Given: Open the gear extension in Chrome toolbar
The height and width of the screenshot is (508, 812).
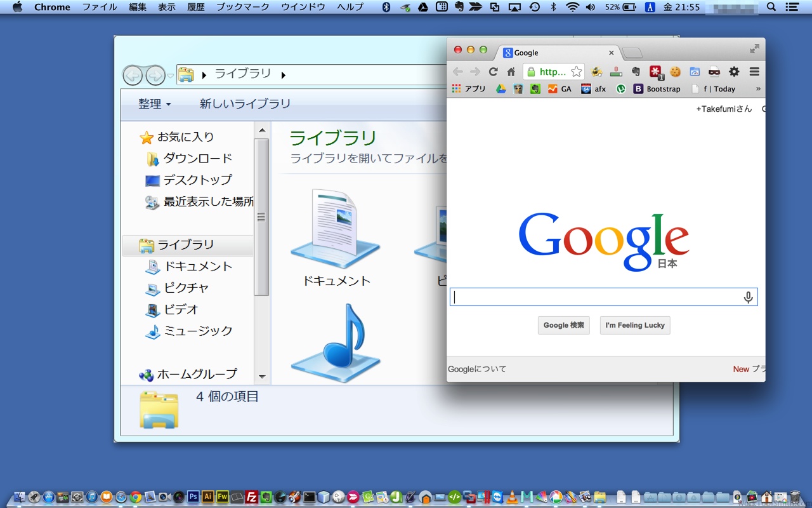Looking at the screenshot, I should [734, 72].
